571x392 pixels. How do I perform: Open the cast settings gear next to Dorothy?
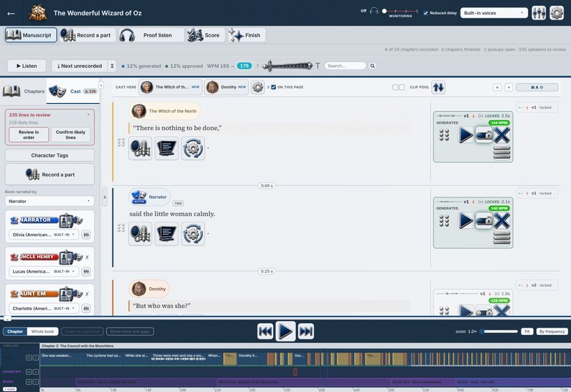[x=258, y=87]
